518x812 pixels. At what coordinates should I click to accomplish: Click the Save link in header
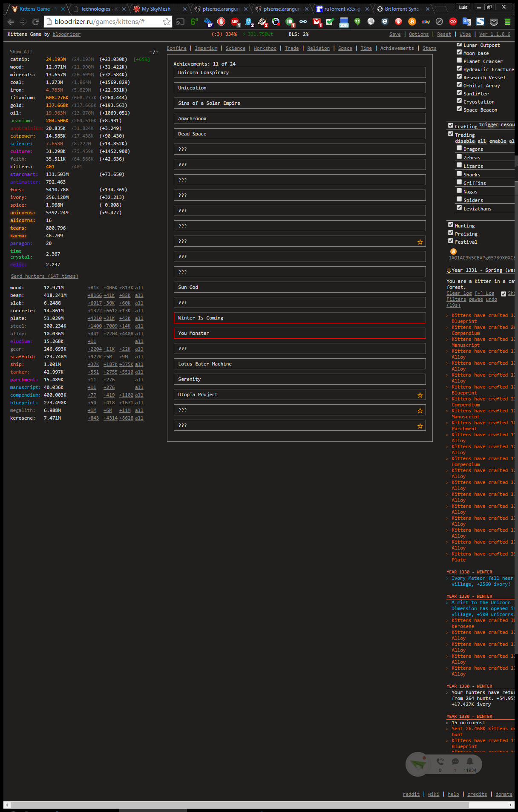[395, 34]
